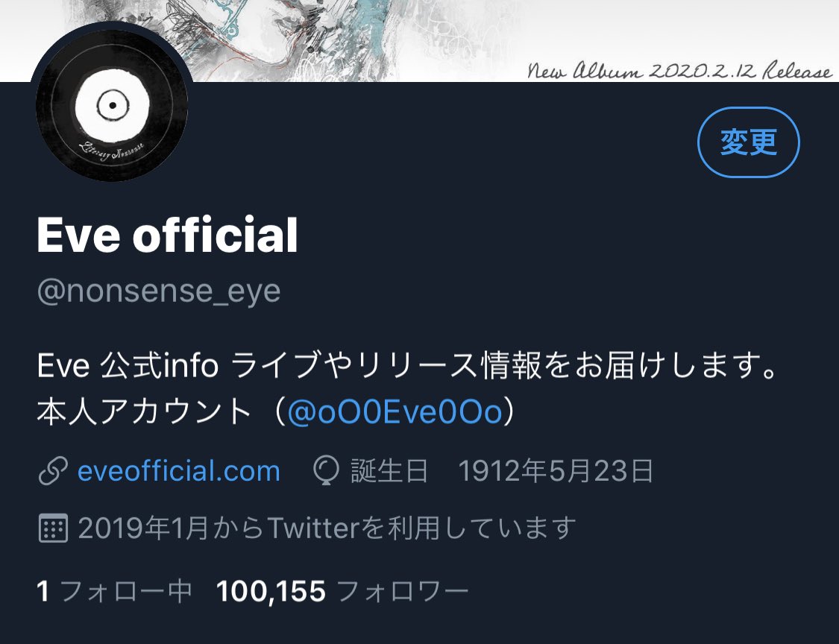
Task: Click the 2019年1月からTwitterを利用しています text
Action: (327, 528)
